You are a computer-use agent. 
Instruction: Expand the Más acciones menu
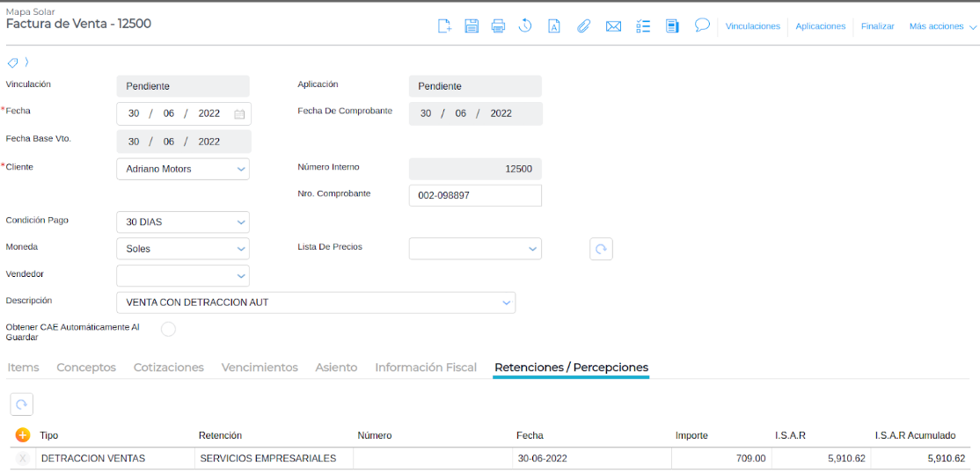click(942, 26)
